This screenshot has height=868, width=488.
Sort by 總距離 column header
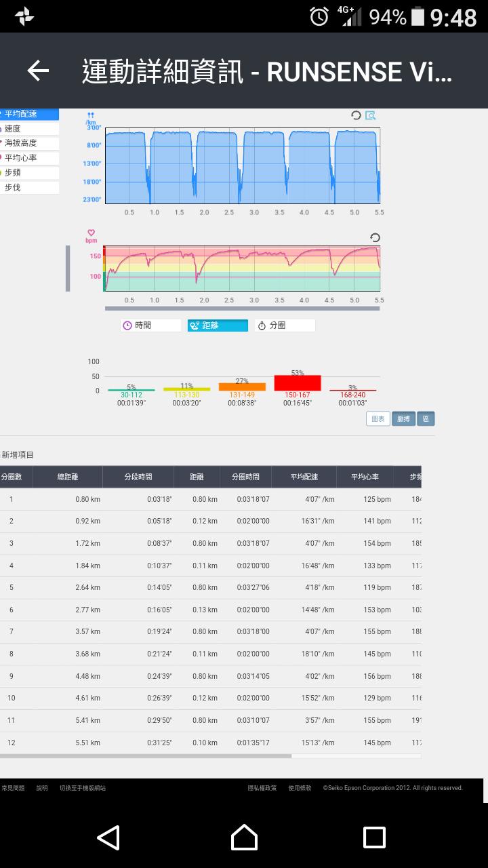(68, 477)
